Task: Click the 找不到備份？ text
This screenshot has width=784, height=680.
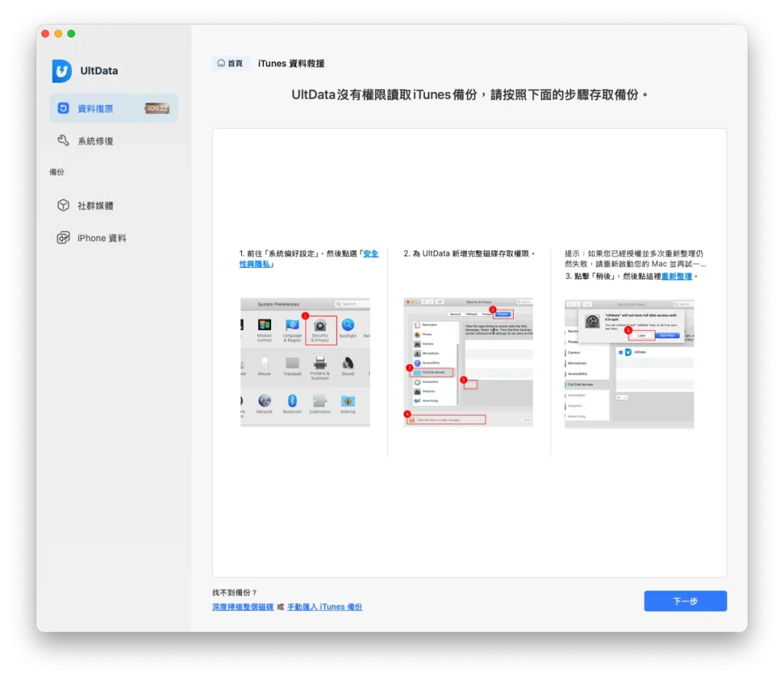Action: tap(234, 593)
